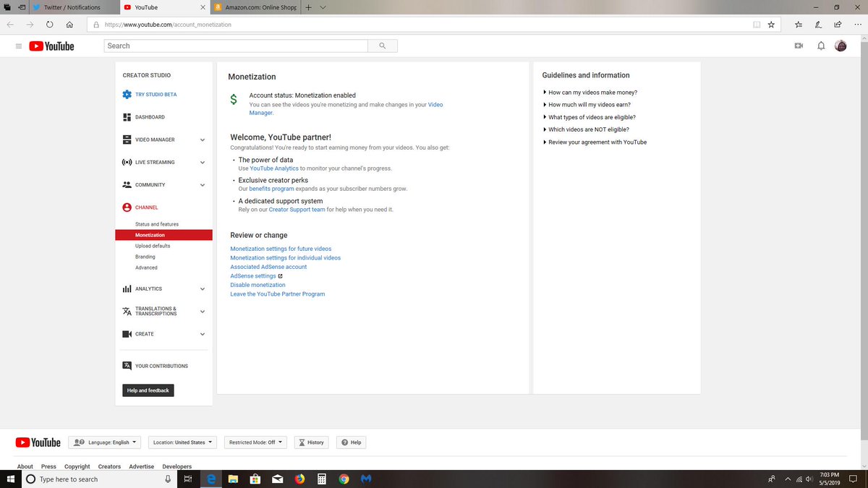Open a new browser tab
This screenshot has width=868, height=488.
tap(308, 7)
